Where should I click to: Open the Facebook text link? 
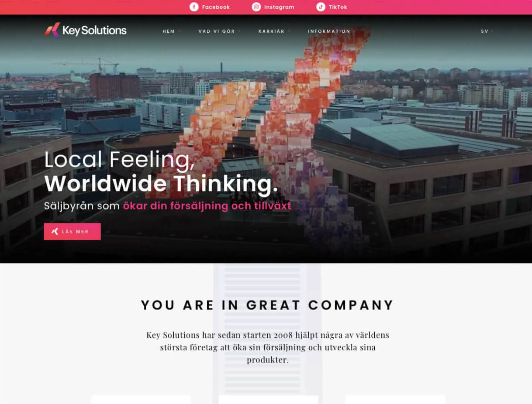click(216, 7)
